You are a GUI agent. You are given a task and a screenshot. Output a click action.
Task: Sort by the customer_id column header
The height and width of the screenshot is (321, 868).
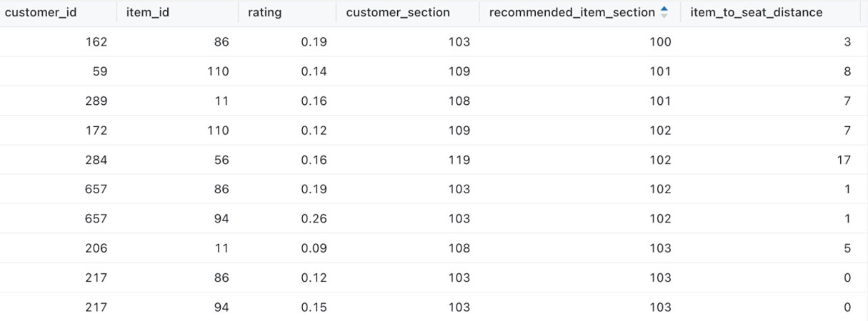pyautogui.click(x=41, y=12)
